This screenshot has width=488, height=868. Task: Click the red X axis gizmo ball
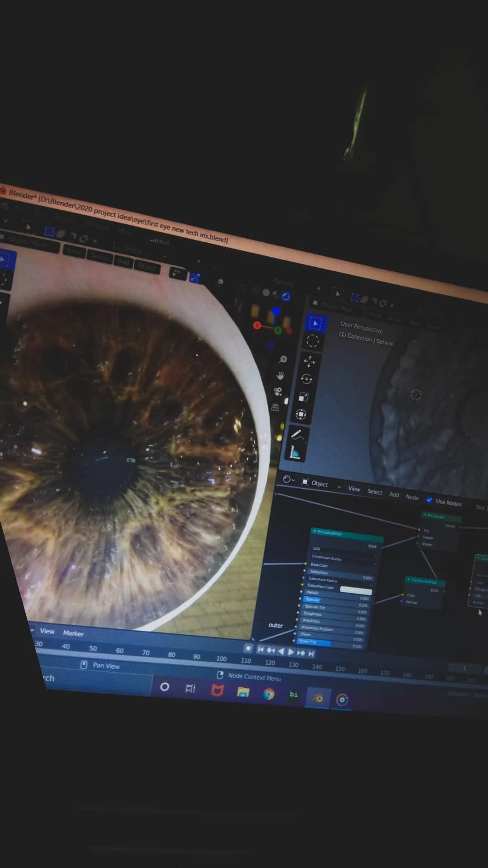tap(257, 325)
